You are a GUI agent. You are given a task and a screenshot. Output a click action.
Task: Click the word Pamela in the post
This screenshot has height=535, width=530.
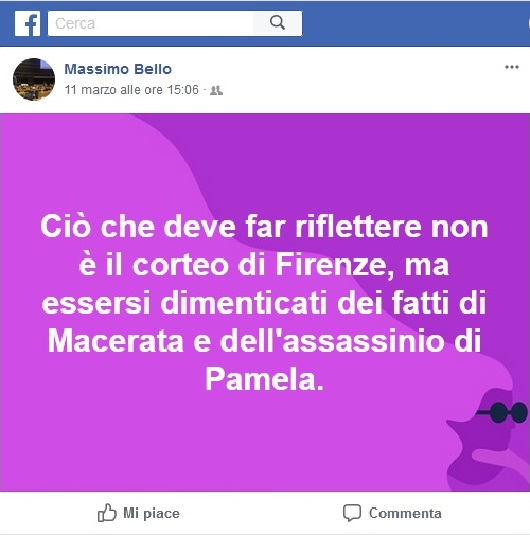[x=264, y=379]
